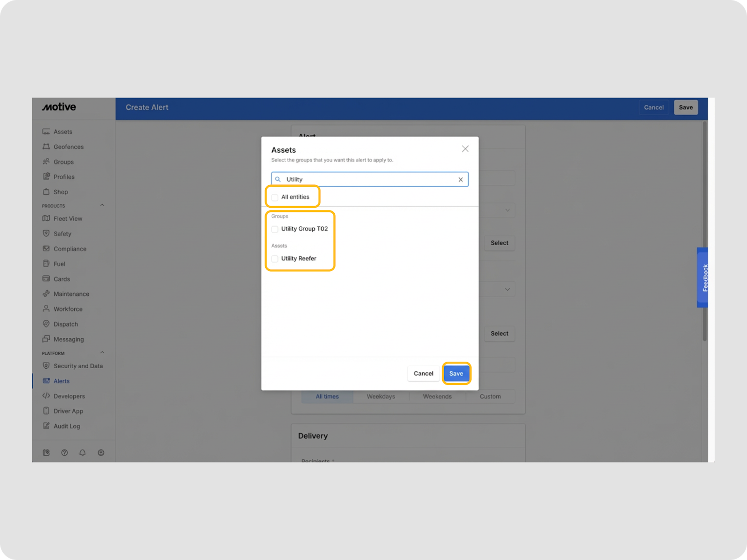Collapse the PLATFORM sidebar section
Image resolution: width=747 pixels, height=560 pixels.
point(102,353)
